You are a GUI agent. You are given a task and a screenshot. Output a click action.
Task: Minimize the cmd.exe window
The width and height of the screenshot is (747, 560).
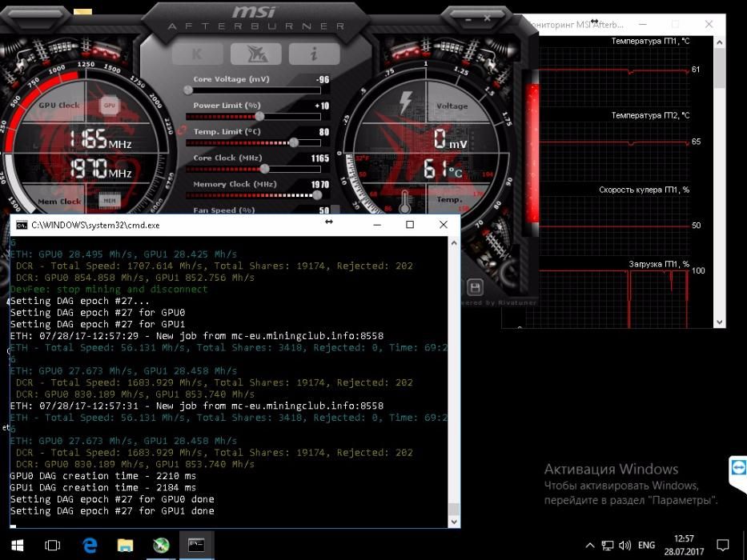tap(377, 225)
